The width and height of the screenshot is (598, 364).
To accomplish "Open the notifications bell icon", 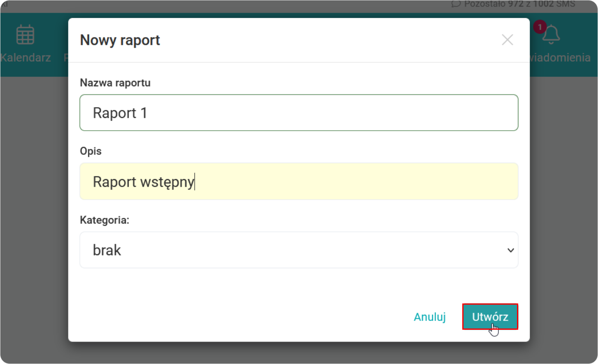I will pyautogui.click(x=551, y=35).
